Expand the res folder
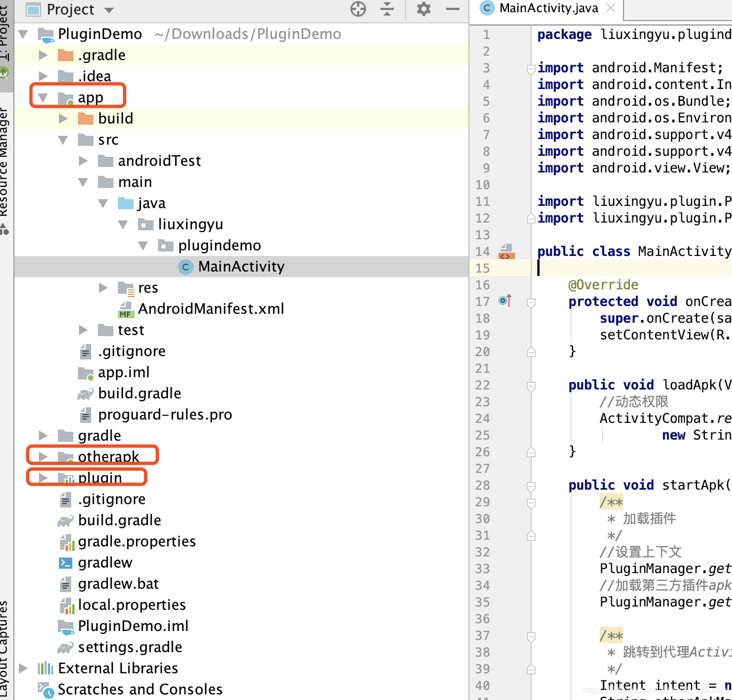Image resolution: width=732 pixels, height=700 pixels. (x=103, y=288)
